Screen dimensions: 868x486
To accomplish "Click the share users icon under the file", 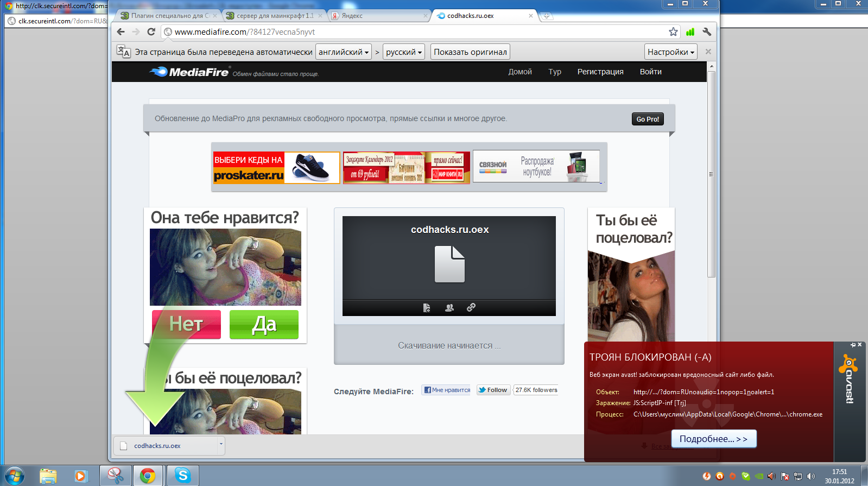I will point(449,308).
